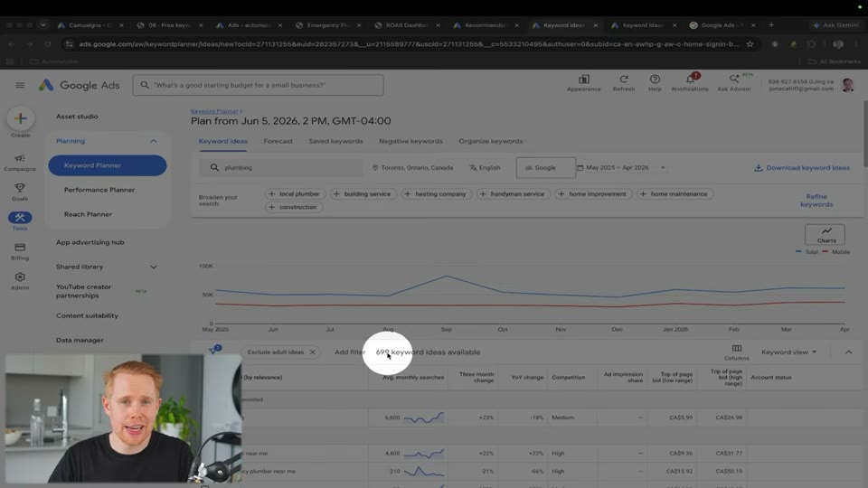This screenshot has width=868, height=488.
Task: Open Ask Advisor beta
Action: point(734,83)
